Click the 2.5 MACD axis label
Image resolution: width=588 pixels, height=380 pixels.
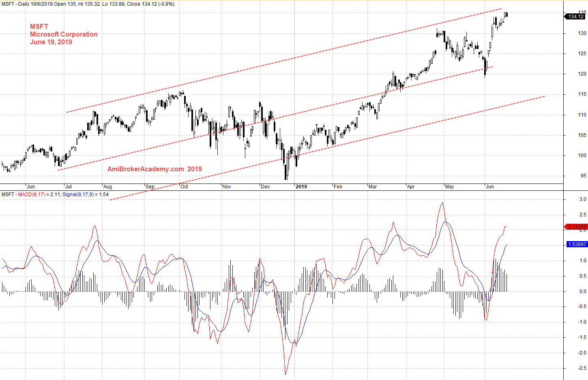(x=583, y=215)
